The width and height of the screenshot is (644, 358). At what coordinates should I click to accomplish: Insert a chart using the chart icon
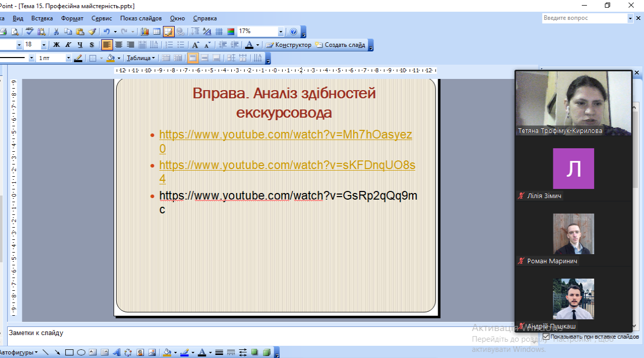[x=145, y=32]
